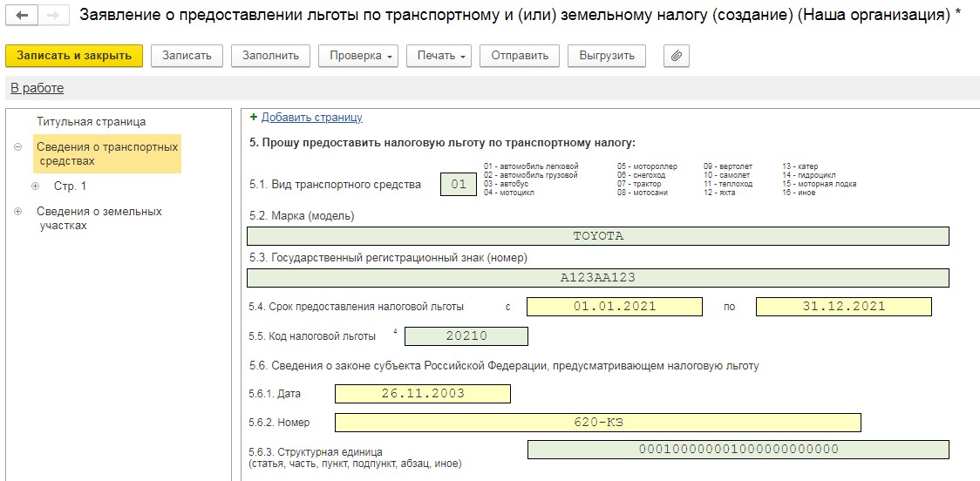This screenshot has height=481, width=980.
Task: Click the vehicle type code field 01
Action: [459, 184]
